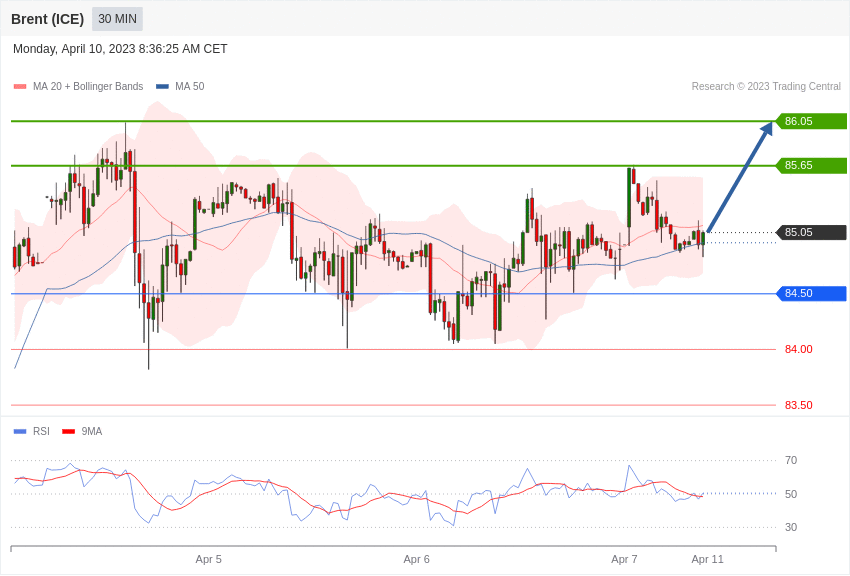Click the RSI 50 level label
The image size is (850, 576).
pyautogui.click(x=791, y=494)
